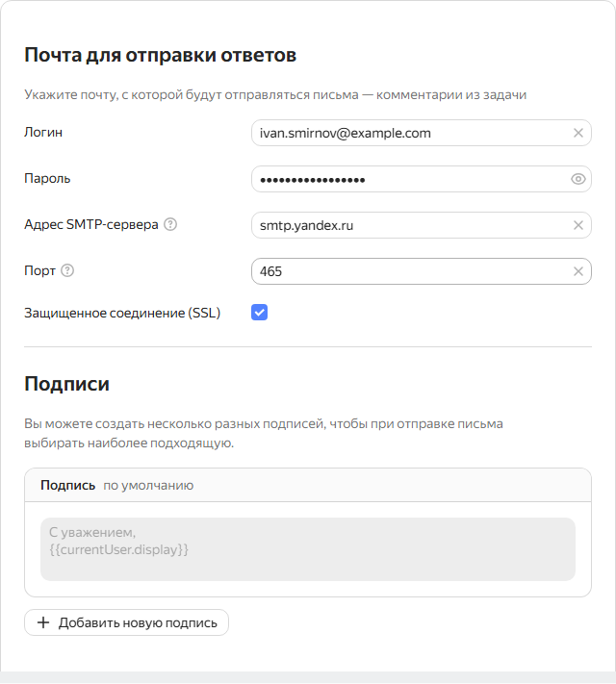616x684 pixels.
Task: Click the plus icon for new signature
Action: pos(43,622)
